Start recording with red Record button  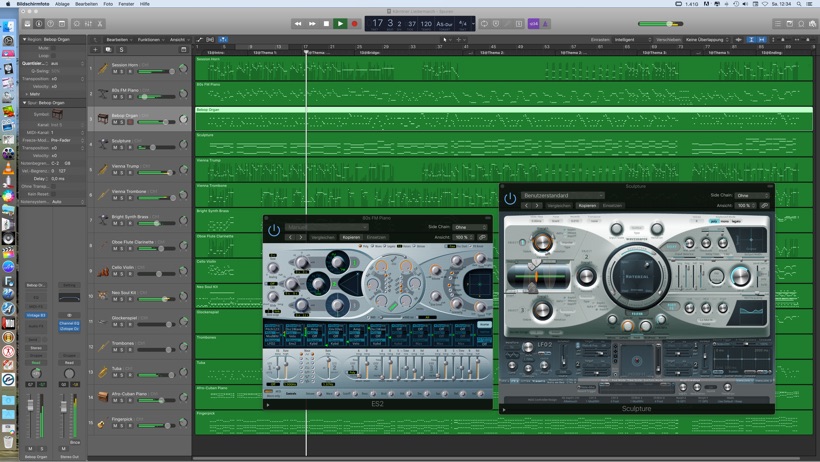(354, 24)
